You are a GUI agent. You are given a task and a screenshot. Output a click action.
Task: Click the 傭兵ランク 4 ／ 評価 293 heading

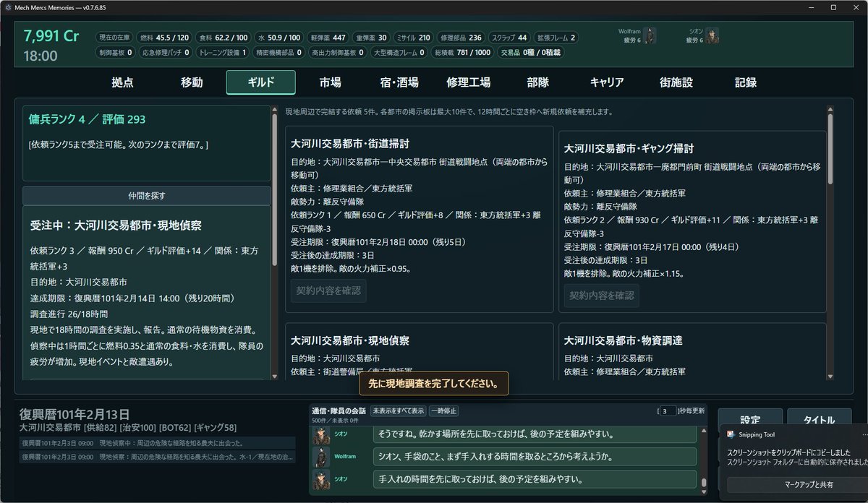coord(87,119)
